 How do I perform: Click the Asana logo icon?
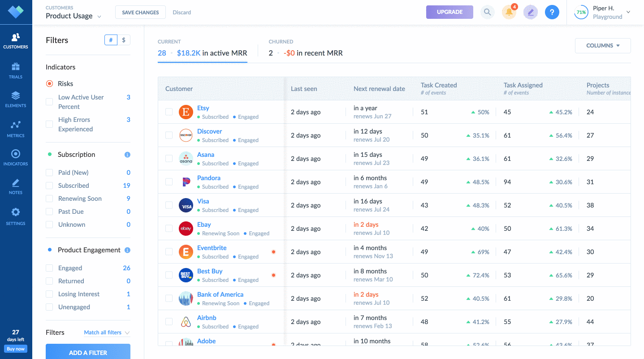186,159
